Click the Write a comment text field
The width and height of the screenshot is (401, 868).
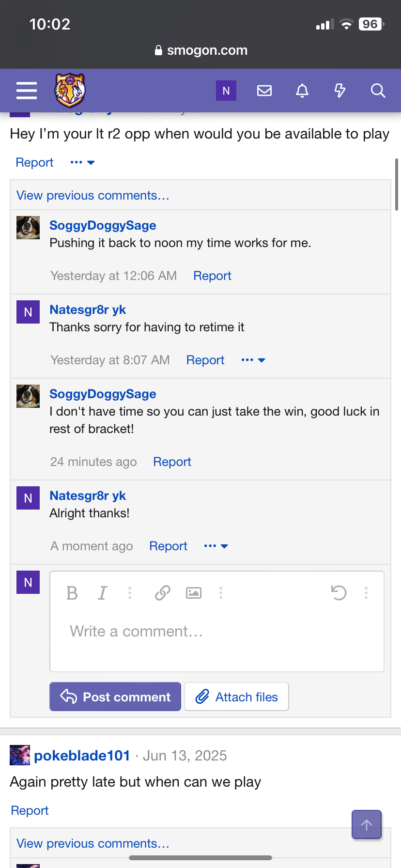point(217,632)
